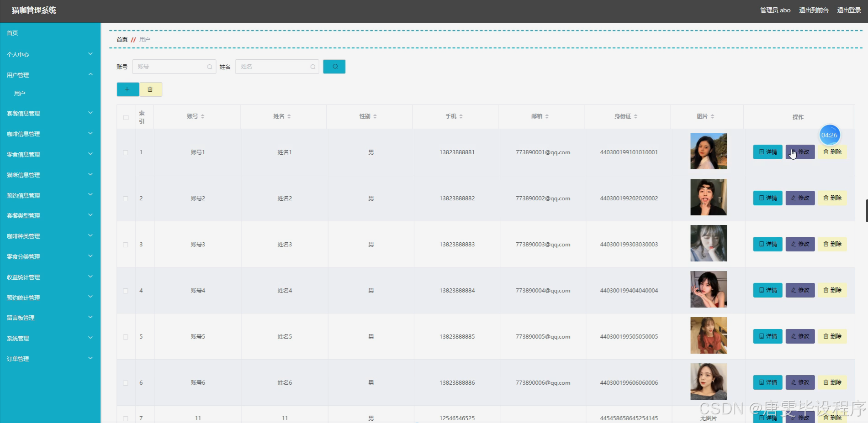
Task: Check the row 6 账号6 checkbox
Action: (x=126, y=383)
